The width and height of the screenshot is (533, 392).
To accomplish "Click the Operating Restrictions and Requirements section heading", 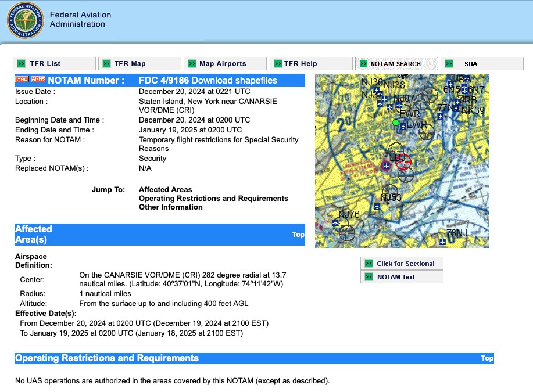I will pyautogui.click(x=107, y=358).
